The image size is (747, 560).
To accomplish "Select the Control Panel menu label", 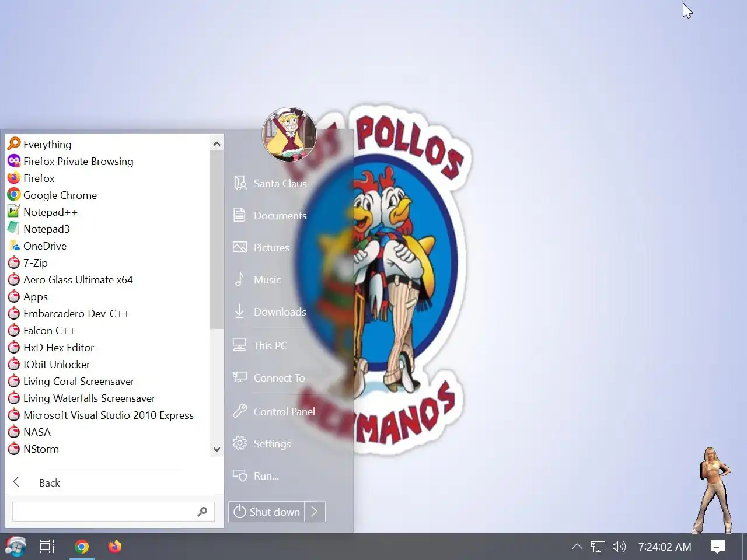I will (x=284, y=411).
